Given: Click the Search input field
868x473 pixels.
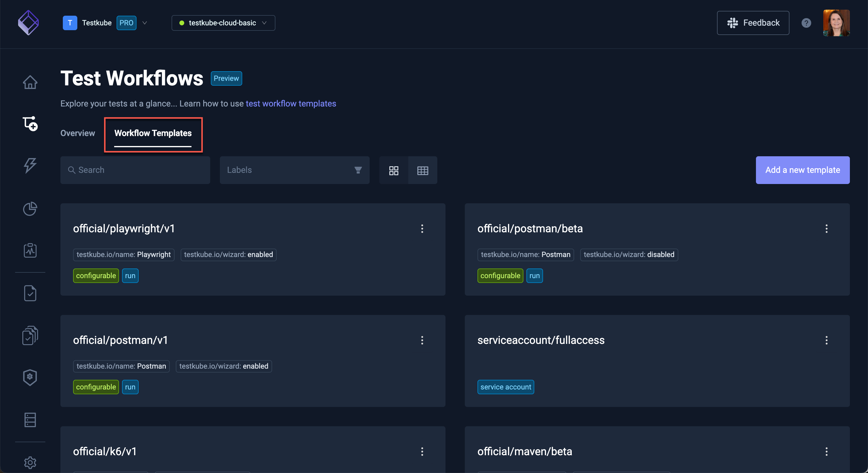Looking at the screenshot, I should point(135,170).
